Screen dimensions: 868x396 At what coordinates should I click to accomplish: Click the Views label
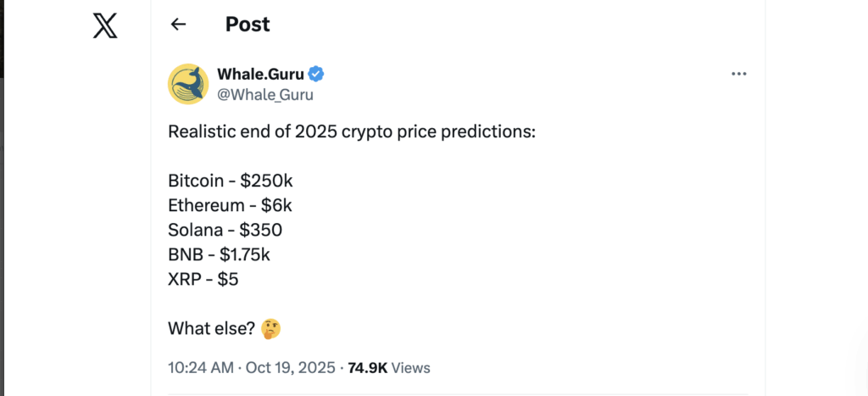pyautogui.click(x=411, y=368)
